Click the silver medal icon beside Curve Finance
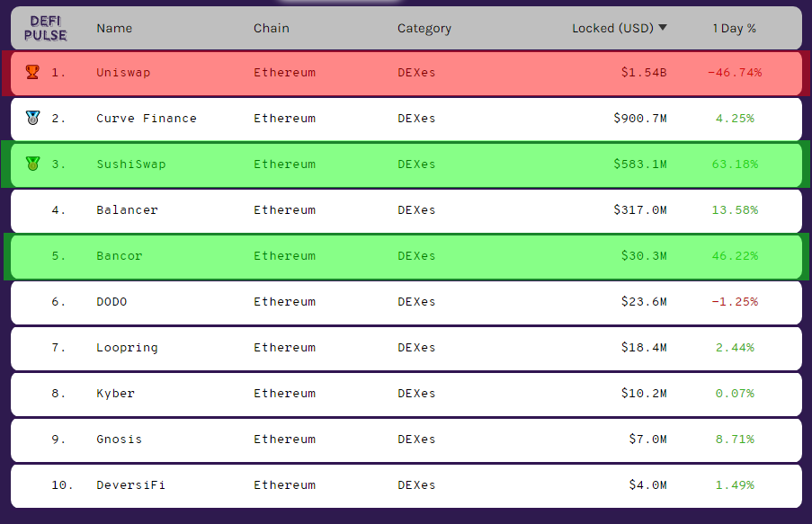The image size is (812, 524). pyautogui.click(x=32, y=118)
